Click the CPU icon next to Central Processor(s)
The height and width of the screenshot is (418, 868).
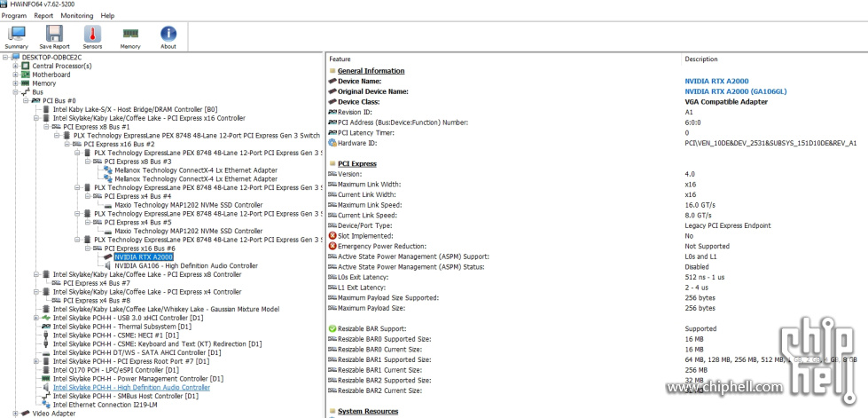tap(26, 66)
